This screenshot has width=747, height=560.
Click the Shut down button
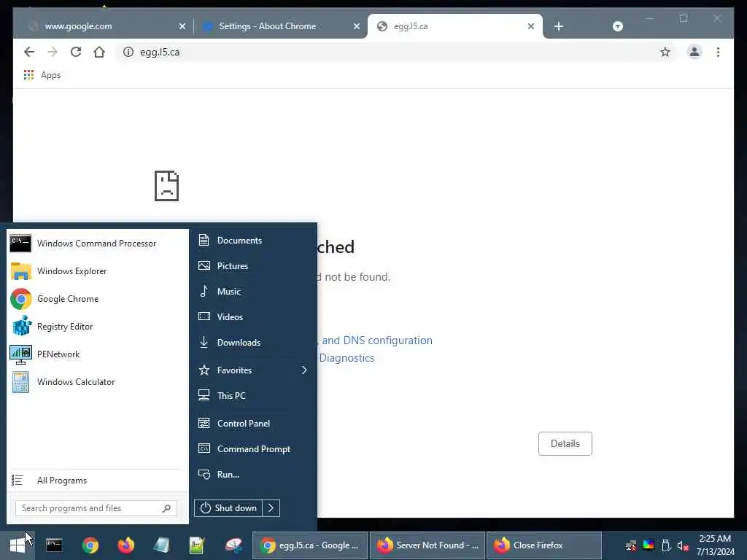(x=228, y=508)
